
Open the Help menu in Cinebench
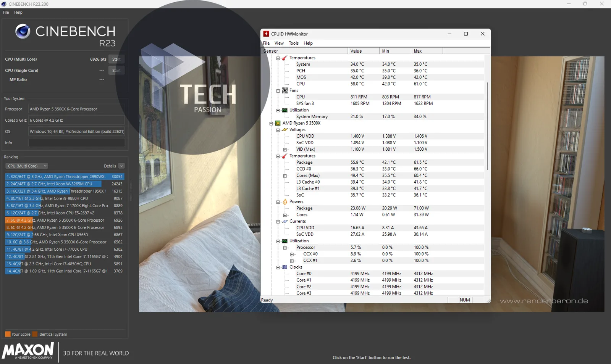pos(18,12)
